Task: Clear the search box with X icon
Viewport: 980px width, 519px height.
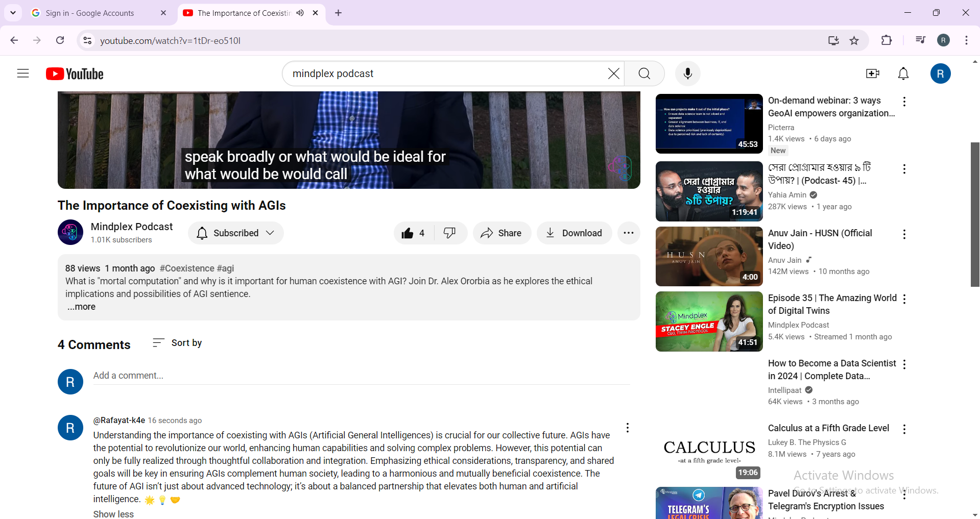Action: (x=614, y=73)
